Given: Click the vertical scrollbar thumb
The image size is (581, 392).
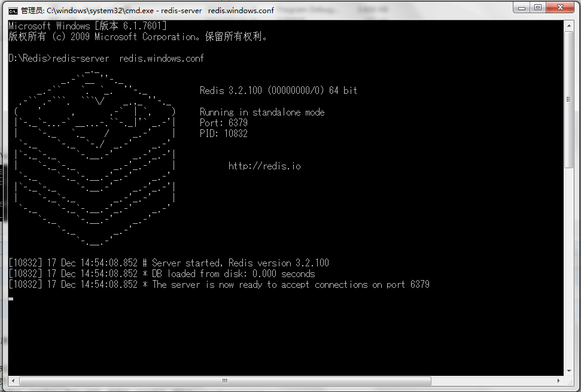Looking at the screenshot, I should click(x=569, y=99).
